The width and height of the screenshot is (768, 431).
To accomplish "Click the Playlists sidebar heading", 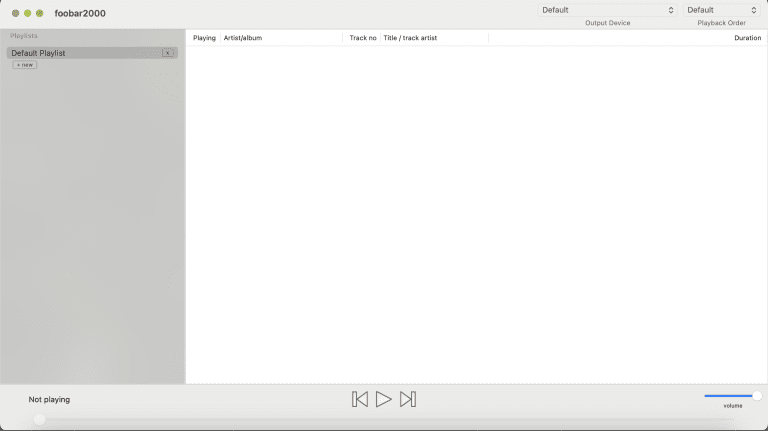I will point(24,36).
